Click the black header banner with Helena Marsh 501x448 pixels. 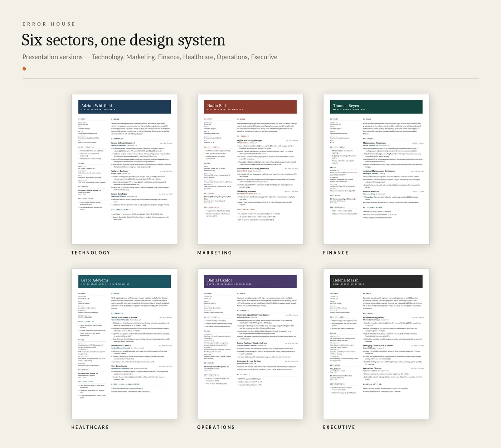[376, 281]
